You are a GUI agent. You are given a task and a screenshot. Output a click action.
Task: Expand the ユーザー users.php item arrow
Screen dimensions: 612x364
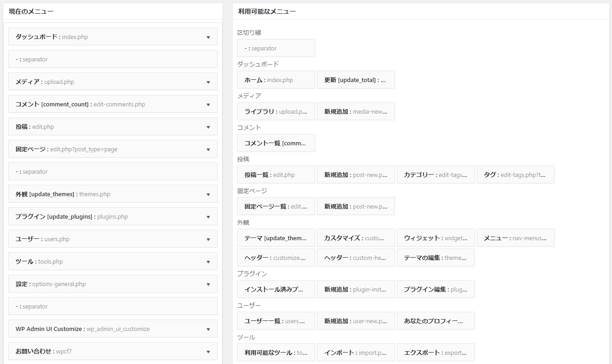(x=208, y=239)
